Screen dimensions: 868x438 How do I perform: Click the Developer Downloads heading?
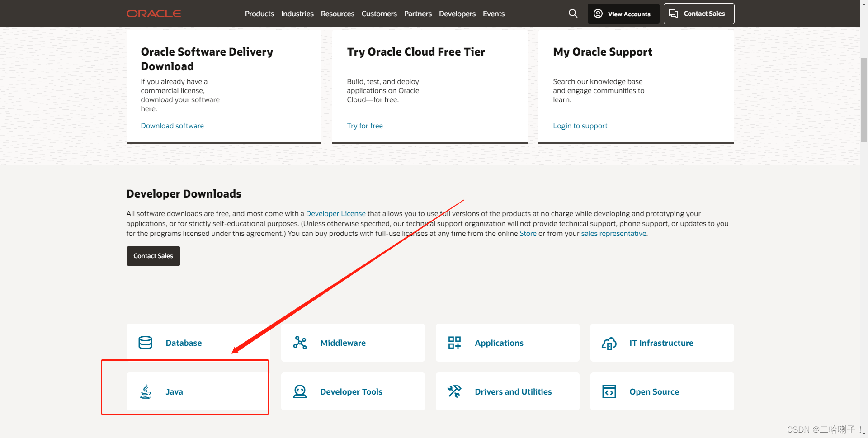point(184,194)
